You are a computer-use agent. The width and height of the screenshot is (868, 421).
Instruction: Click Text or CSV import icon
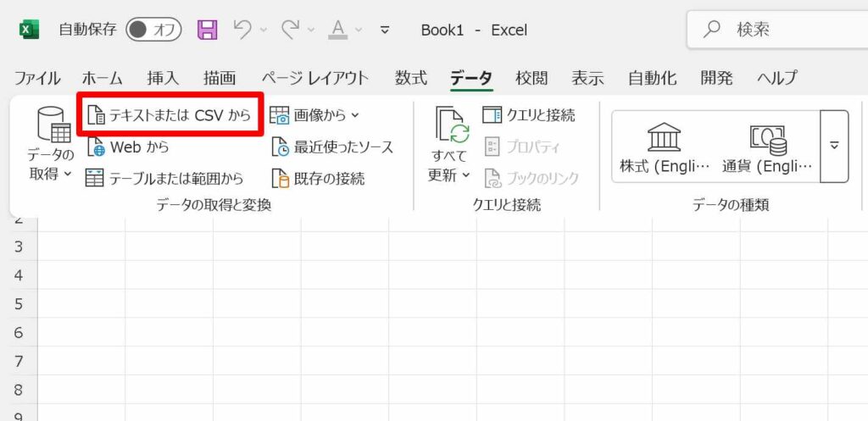pyautogui.click(x=97, y=115)
